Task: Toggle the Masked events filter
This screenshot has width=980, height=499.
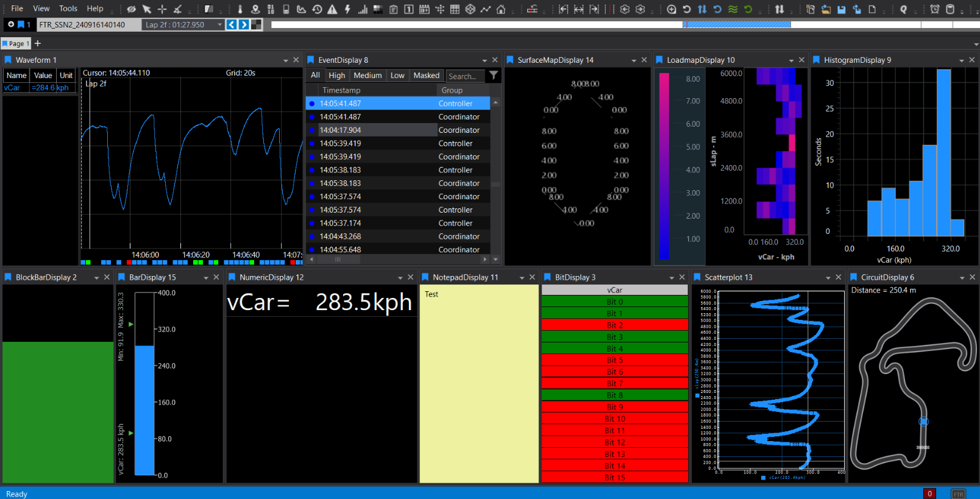Action: (x=426, y=76)
